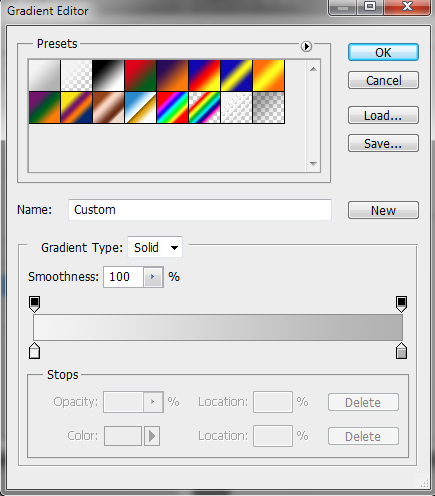This screenshot has height=496, width=435.
Task: Pick the Transparent Rainbow preset
Action: (204, 108)
